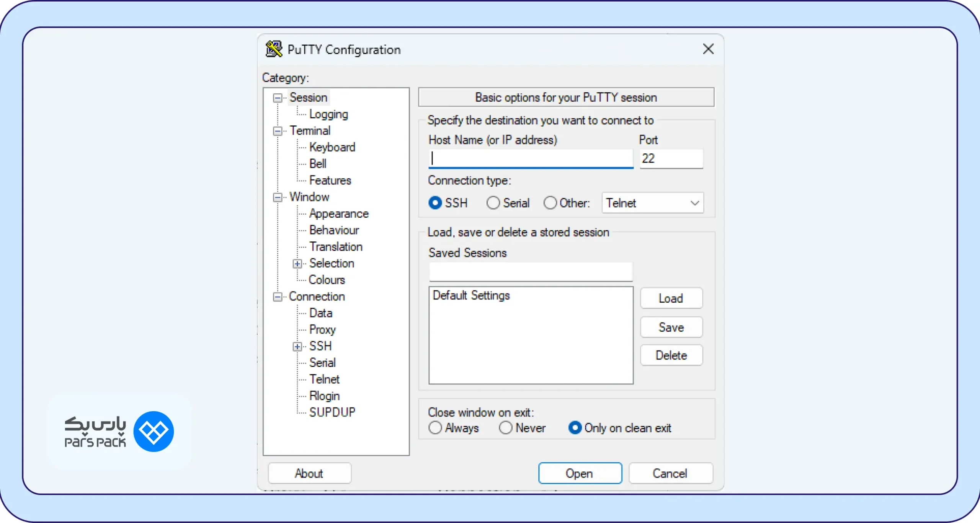980x523 pixels.
Task: Choose Only on clean exit option
Action: [x=575, y=427]
